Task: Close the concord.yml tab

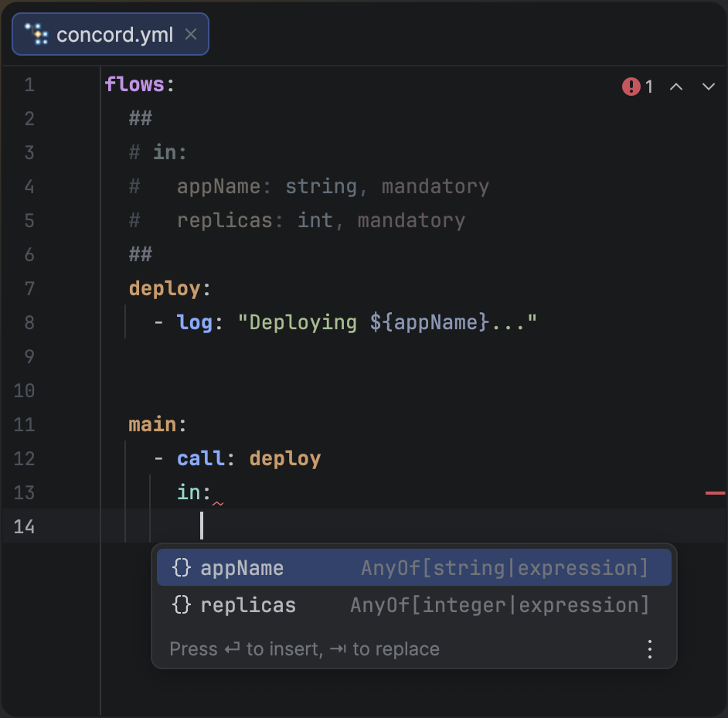Action: [x=192, y=35]
